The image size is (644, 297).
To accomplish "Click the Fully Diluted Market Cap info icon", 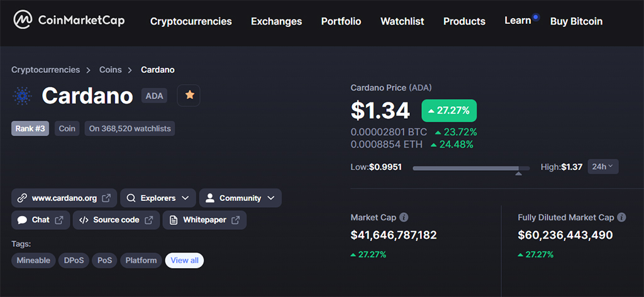I will point(622,217).
